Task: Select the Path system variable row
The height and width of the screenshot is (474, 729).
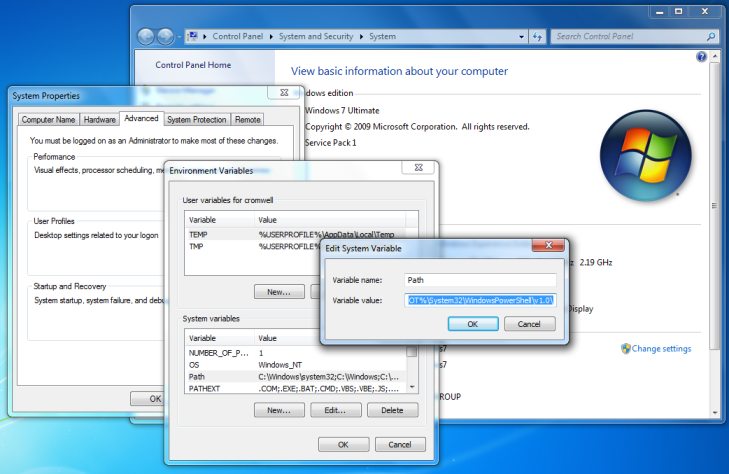Action: [x=296, y=377]
